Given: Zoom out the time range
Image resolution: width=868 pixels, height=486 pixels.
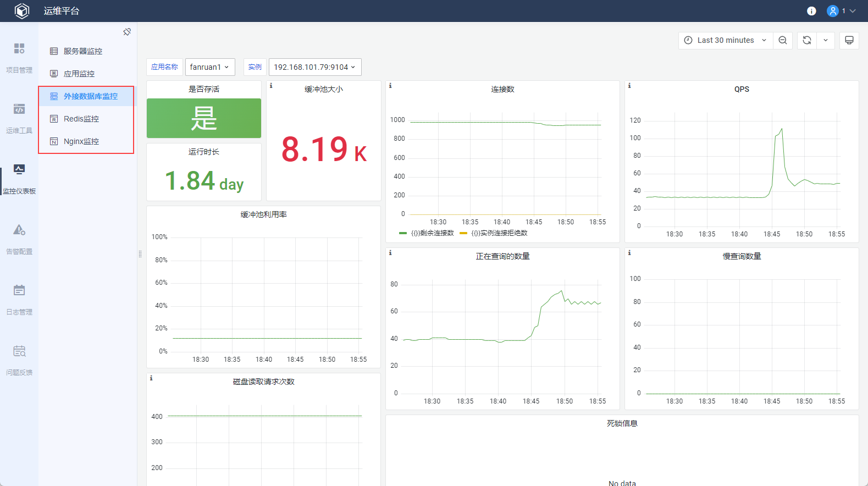Looking at the screenshot, I should point(783,40).
